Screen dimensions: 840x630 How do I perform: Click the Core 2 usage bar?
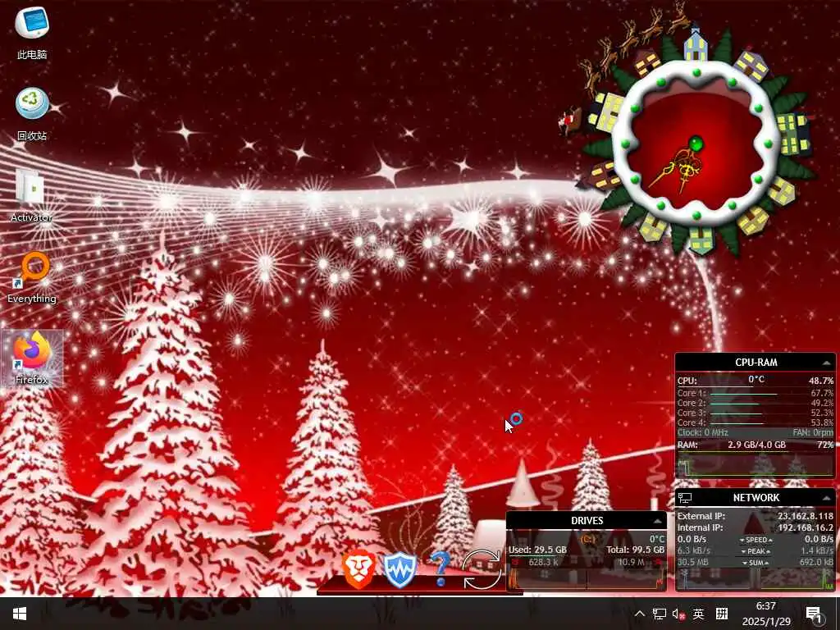pos(734,404)
